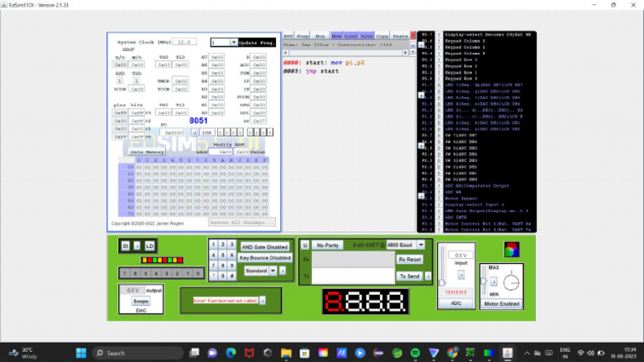Screen dimensions: 644x362
Task: Click the Windows Start button
Action: point(82,353)
